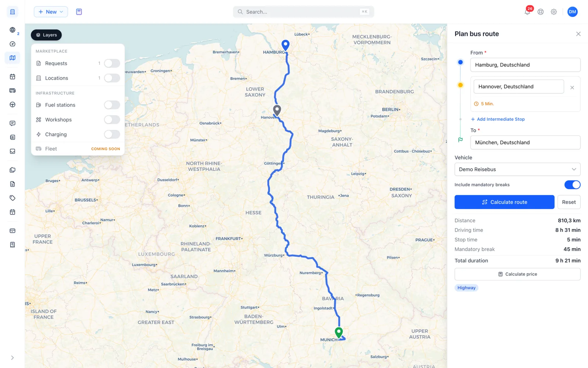
Task: Open the globe icon in the sidebar
Action: click(12, 30)
